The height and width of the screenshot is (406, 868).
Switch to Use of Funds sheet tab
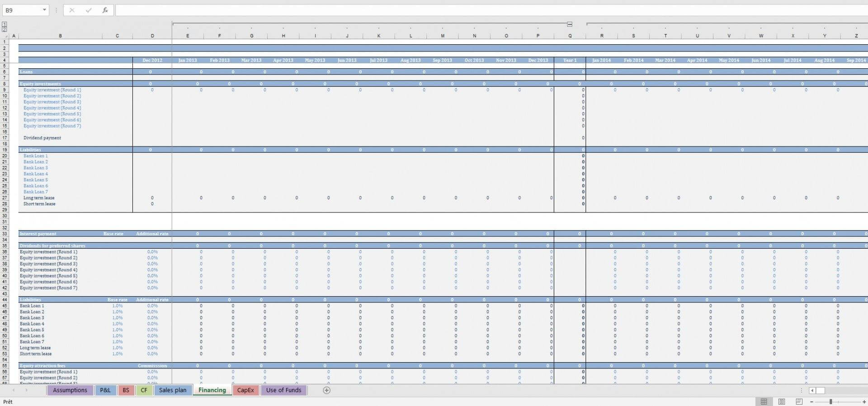tap(283, 390)
